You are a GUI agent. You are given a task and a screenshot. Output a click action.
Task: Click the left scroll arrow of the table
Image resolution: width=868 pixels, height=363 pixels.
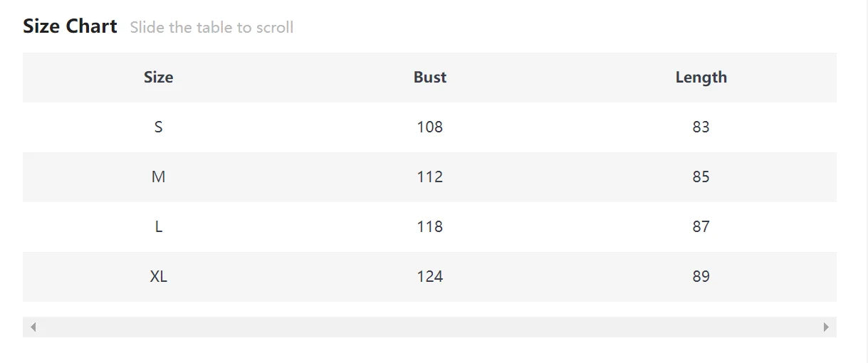(33, 327)
